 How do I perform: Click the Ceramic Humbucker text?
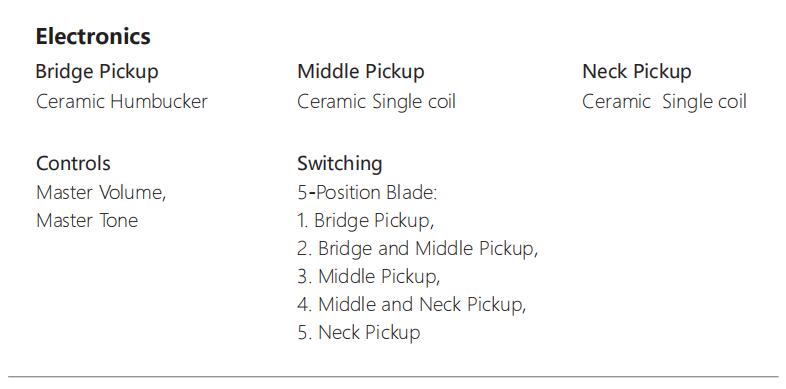tap(122, 102)
